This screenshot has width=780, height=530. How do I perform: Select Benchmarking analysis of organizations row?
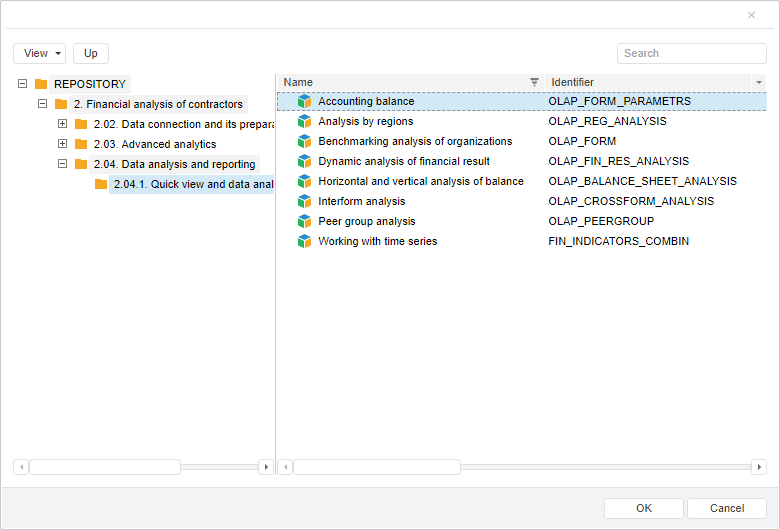pos(522,141)
